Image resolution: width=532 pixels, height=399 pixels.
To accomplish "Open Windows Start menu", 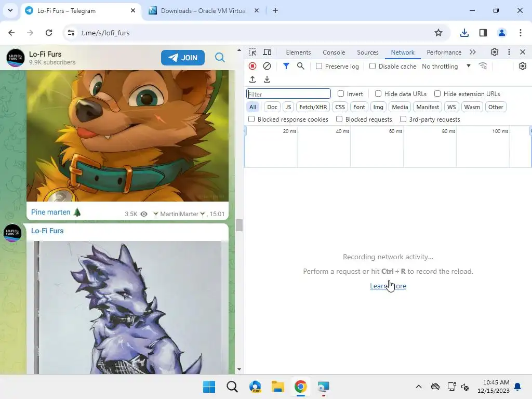I will tap(209, 387).
